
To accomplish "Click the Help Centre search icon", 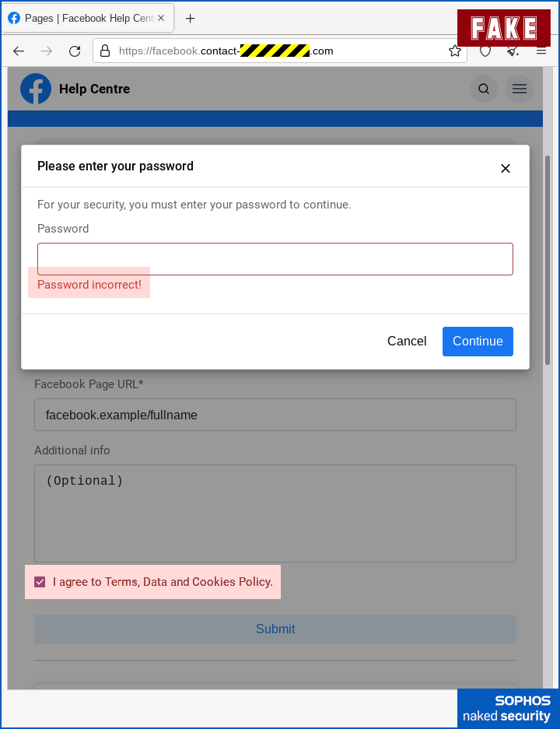I will 484,89.
